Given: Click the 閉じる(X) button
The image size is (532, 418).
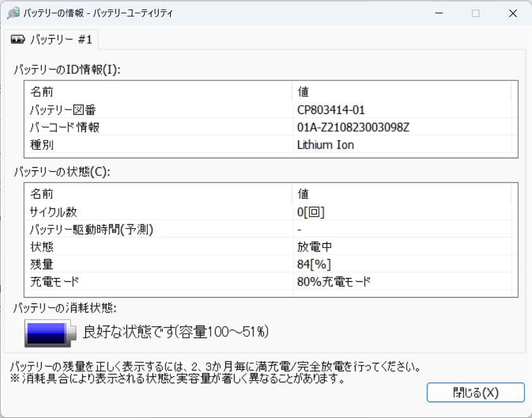Looking at the screenshot, I should pyautogui.click(x=476, y=392).
